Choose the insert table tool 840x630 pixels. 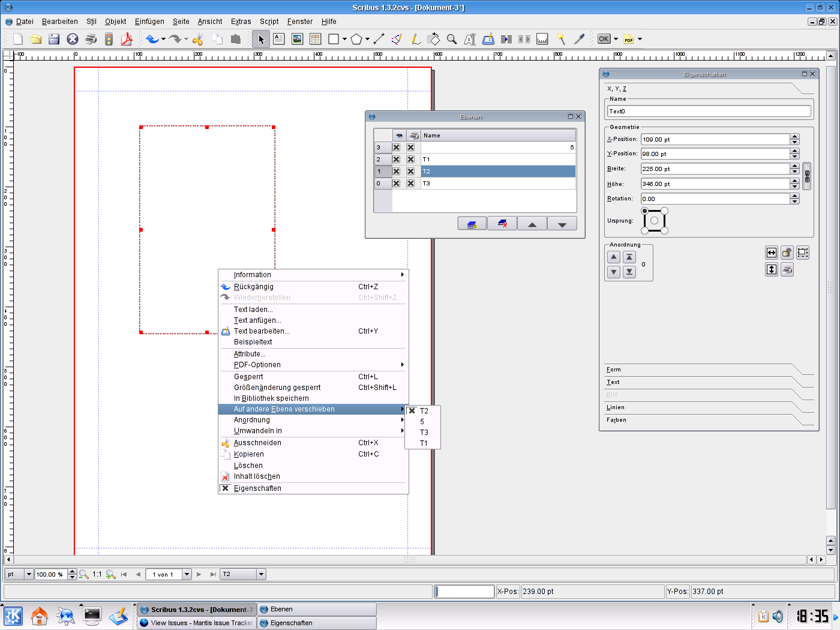click(x=316, y=39)
